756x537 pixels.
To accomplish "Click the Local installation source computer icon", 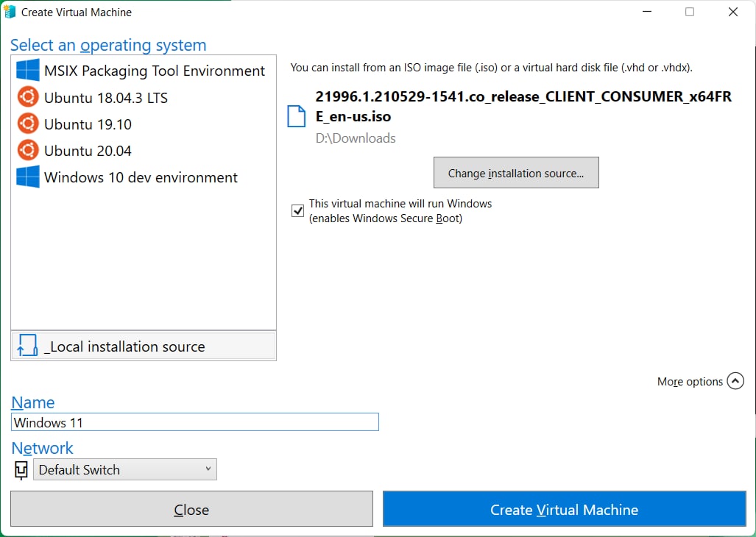I will click(27, 345).
